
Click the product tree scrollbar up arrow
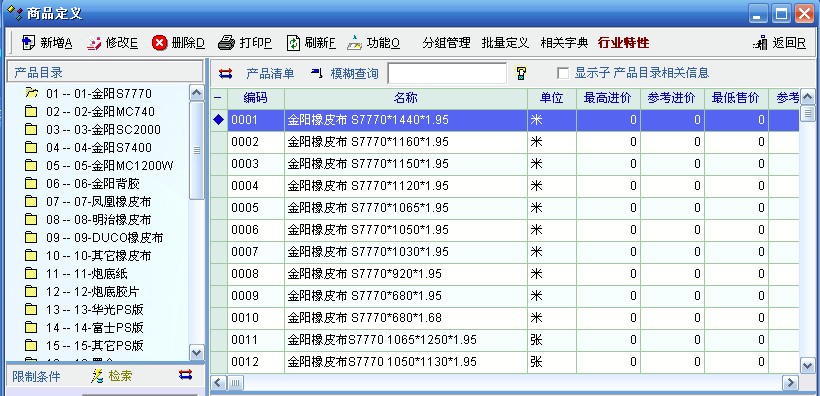tap(197, 93)
